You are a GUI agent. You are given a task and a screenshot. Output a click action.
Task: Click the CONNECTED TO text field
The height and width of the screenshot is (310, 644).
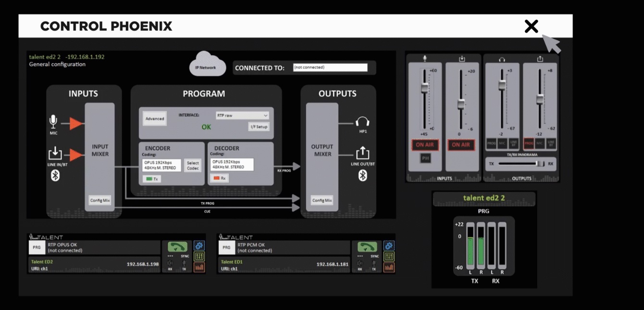click(330, 68)
